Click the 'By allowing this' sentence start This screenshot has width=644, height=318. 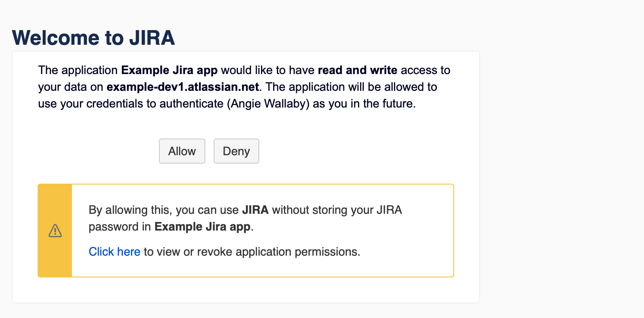click(x=118, y=210)
